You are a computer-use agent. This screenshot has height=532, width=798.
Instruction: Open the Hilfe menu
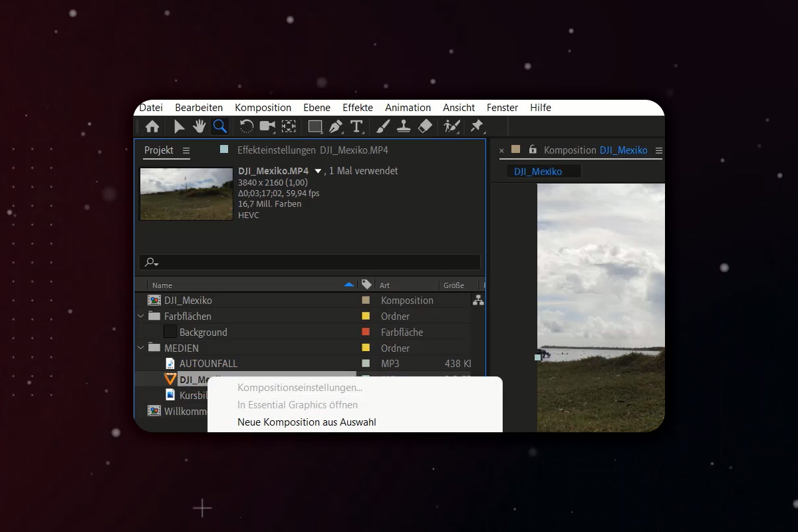tap(541, 108)
